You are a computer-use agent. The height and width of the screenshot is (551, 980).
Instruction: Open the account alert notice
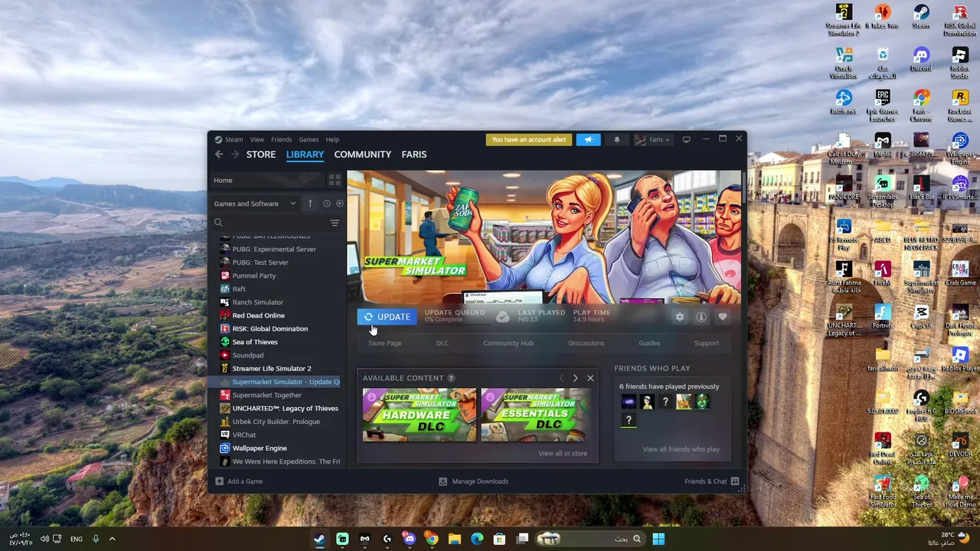pos(529,139)
